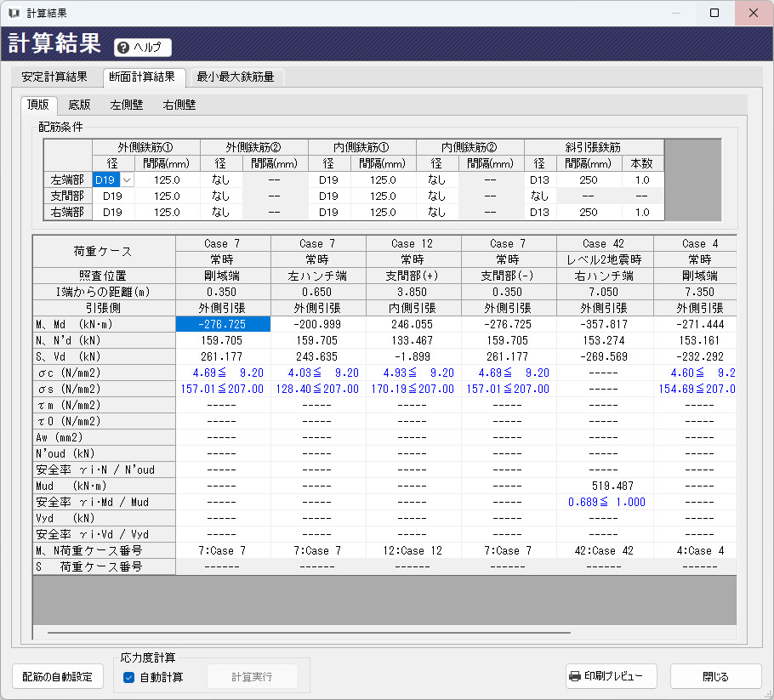
Task: Open 印刷プレビュー
Action: click(x=611, y=676)
